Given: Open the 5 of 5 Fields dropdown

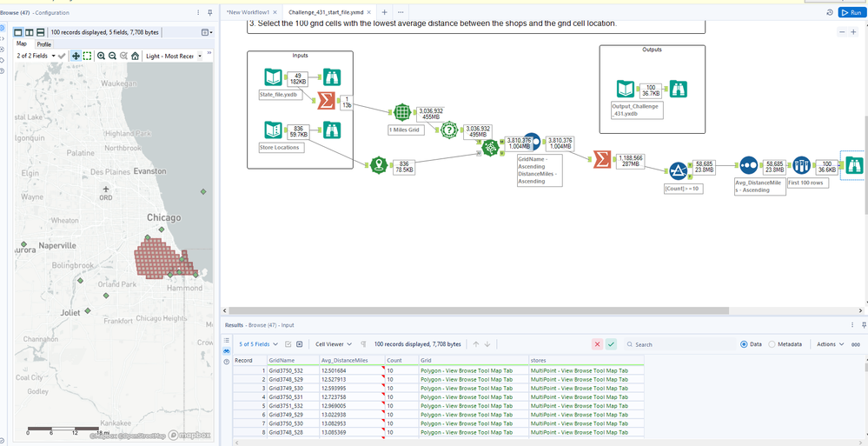Looking at the screenshot, I should (259, 344).
